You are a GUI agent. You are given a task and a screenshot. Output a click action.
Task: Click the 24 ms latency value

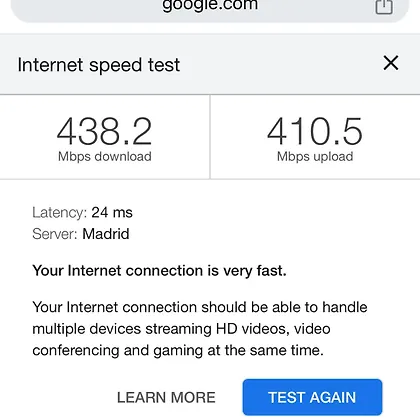click(112, 213)
